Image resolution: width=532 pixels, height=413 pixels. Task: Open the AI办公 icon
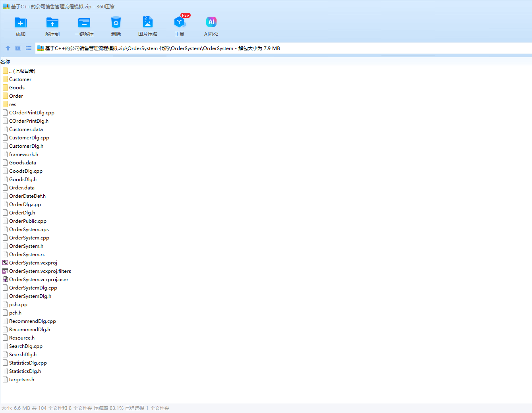click(211, 22)
